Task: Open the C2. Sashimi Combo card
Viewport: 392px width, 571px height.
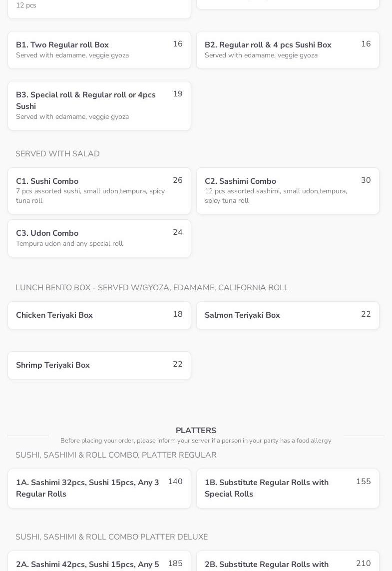Action: [x=288, y=191]
